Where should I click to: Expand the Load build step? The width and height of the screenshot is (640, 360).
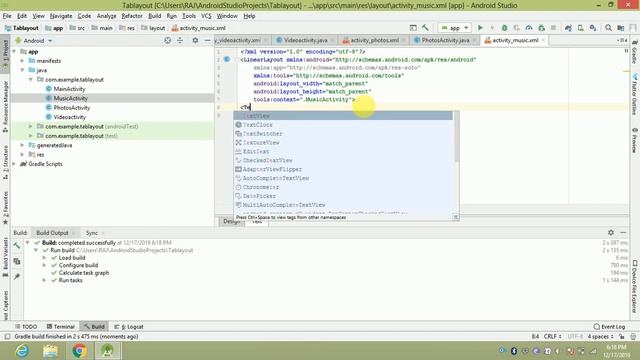pos(44,258)
